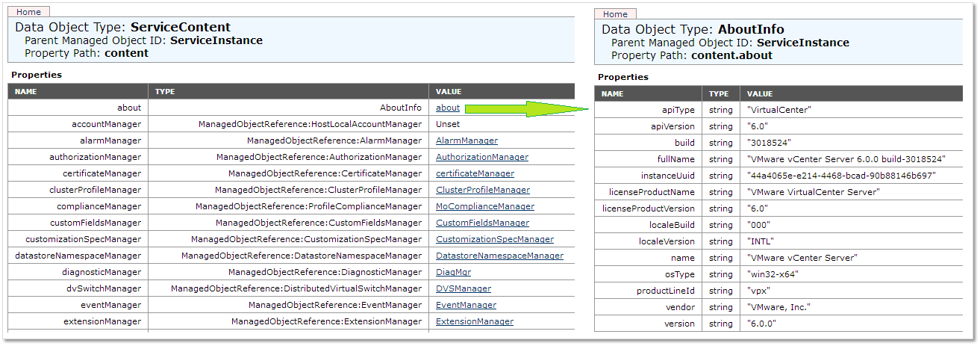Click the extensionManager name cell
This screenshot has width=980, height=346.
coord(78,321)
